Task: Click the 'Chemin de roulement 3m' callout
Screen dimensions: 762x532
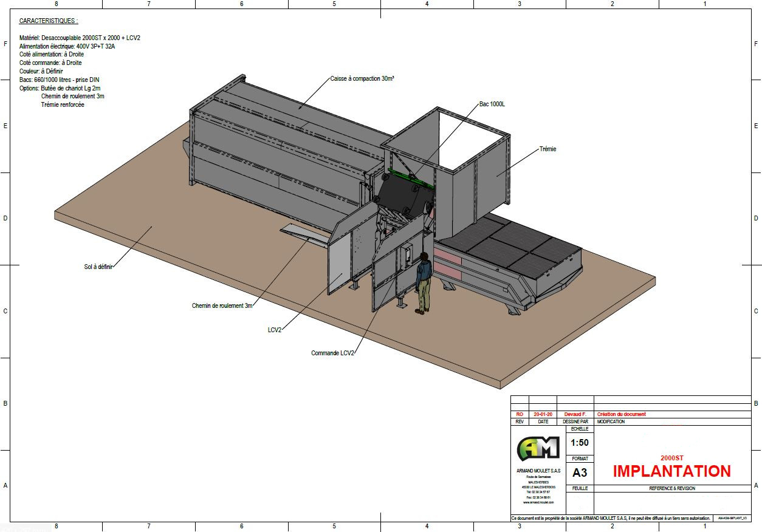Action: (222, 305)
